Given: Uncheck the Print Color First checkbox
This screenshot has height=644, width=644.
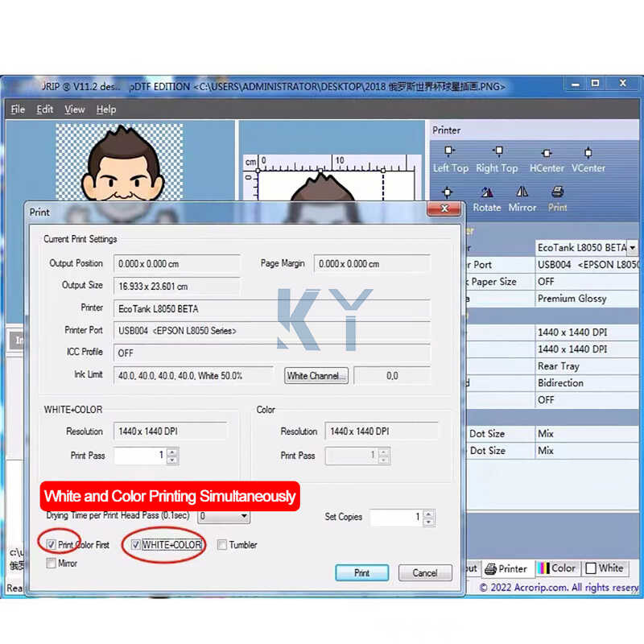Looking at the screenshot, I should coord(52,545).
